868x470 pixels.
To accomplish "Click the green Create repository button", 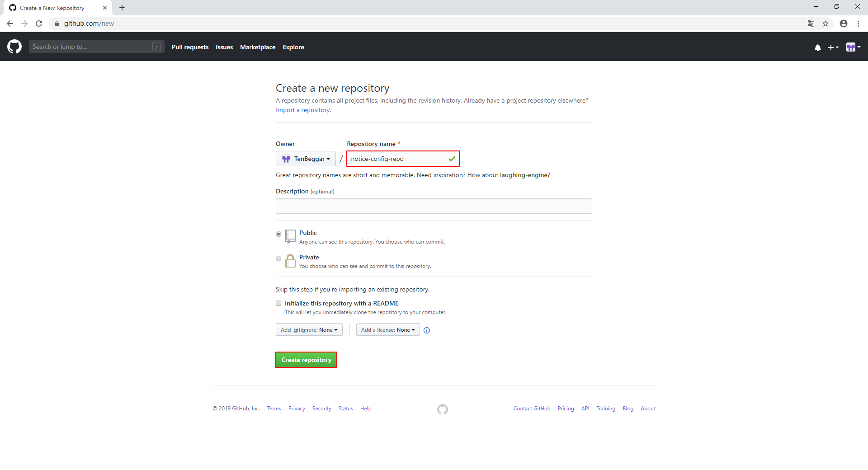I will [306, 360].
